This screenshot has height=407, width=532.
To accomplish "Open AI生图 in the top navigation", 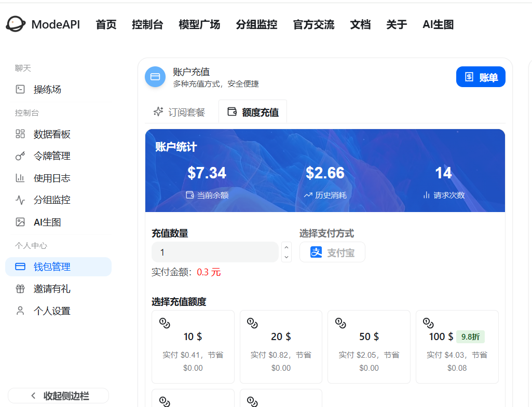I will pyautogui.click(x=438, y=24).
